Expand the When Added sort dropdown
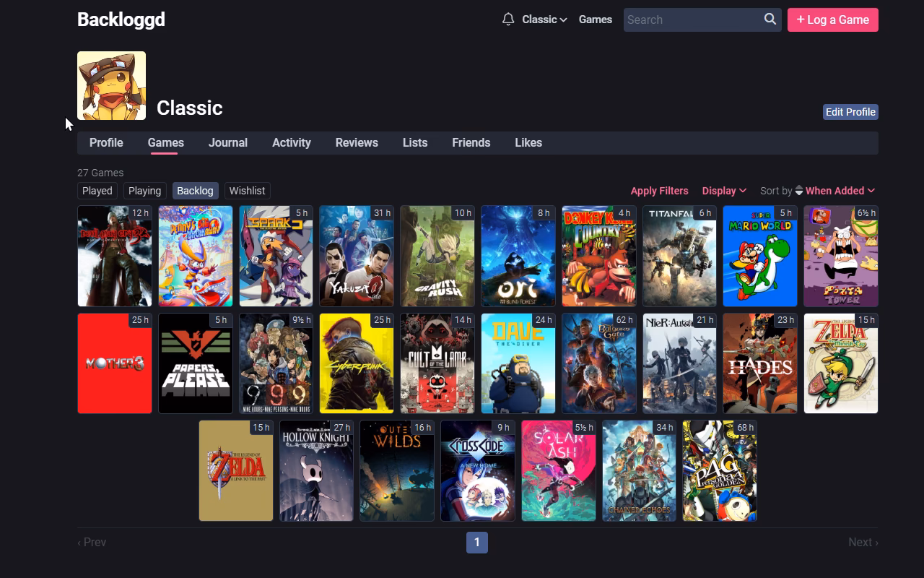Image resolution: width=924 pixels, height=578 pixels. coord(840,191)
